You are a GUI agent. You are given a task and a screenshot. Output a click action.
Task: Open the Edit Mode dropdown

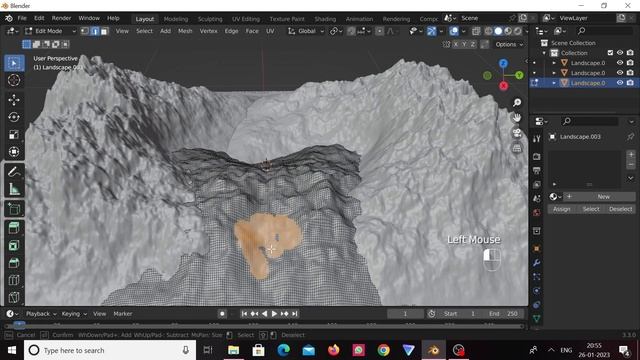click(x=51, y=31)
